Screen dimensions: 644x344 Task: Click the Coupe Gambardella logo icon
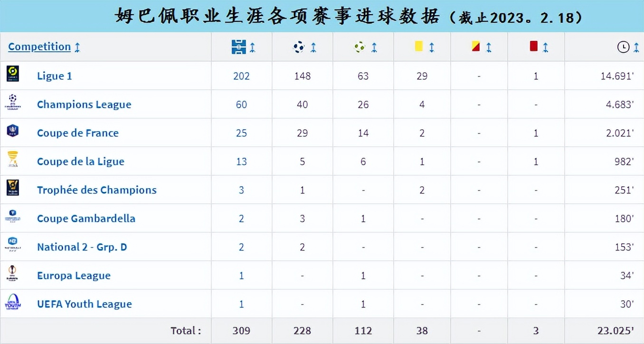[x=13, y=217]
